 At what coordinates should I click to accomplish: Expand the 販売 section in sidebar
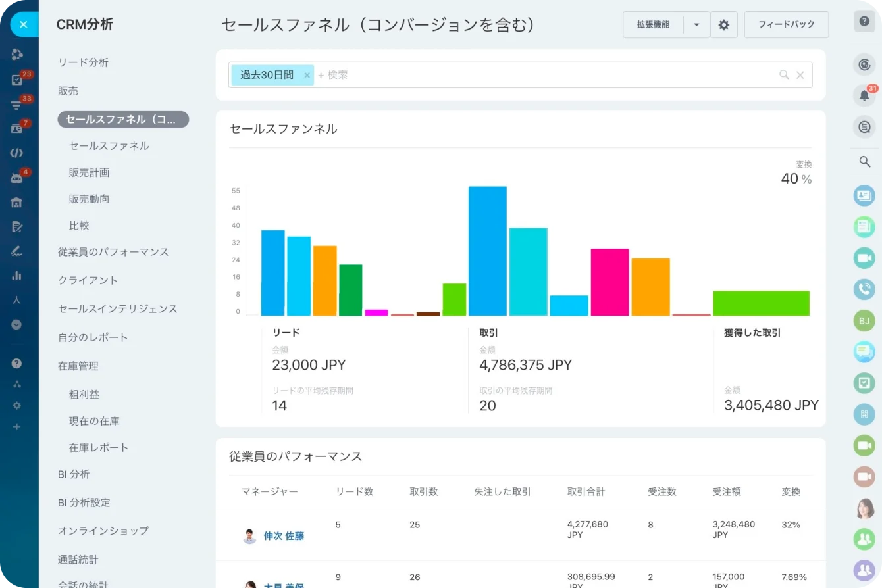[68, 91]
